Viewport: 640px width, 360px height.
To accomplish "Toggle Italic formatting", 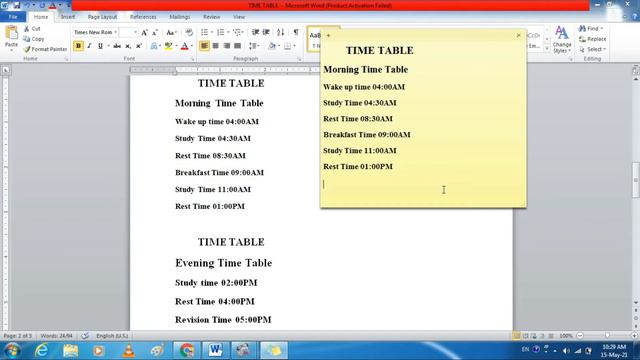I will (x=89, y=46).
